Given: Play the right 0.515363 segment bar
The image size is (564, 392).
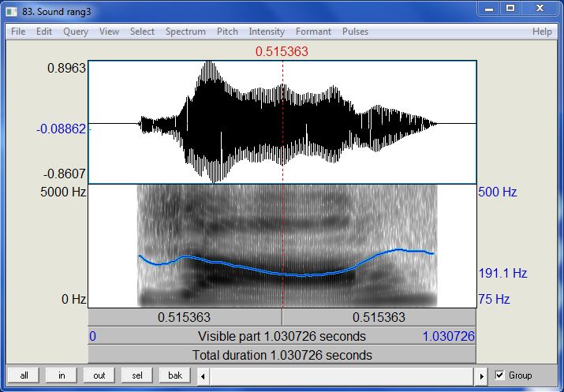Looking at the screenshot, I should coord(379,317).
